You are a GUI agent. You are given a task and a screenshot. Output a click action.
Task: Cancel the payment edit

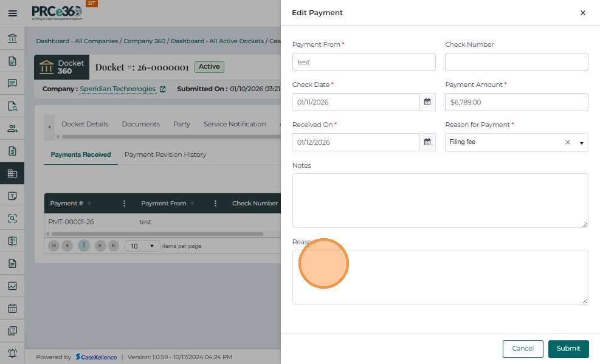tap(522, 348)
